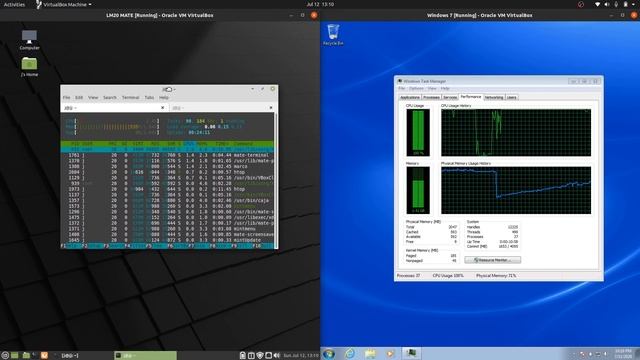Open the Options menu in Task Manager

coord(416,89)
